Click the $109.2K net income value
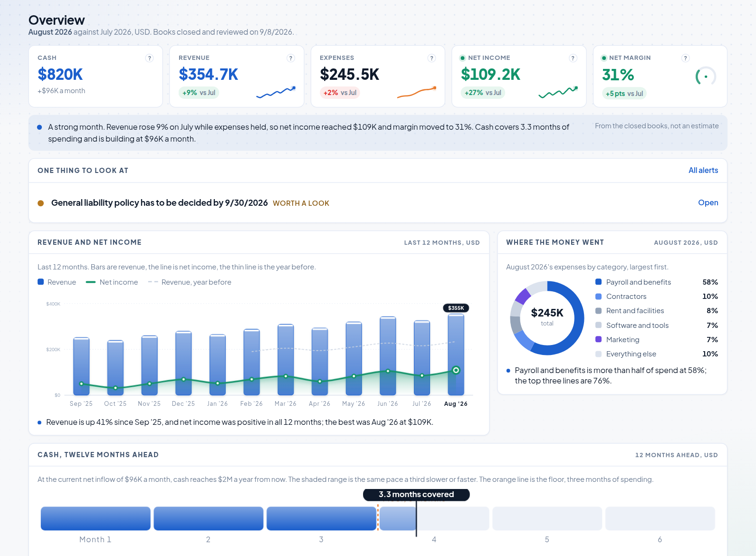756x556 pixels. pyautogui.click(x=491, y=74)
